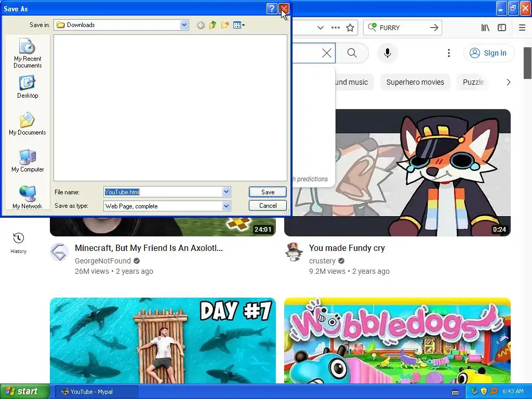Open the browser hamburger menu
Viewport: 532px width, 399px height.
pyautogui.click(x=522, y=28)
